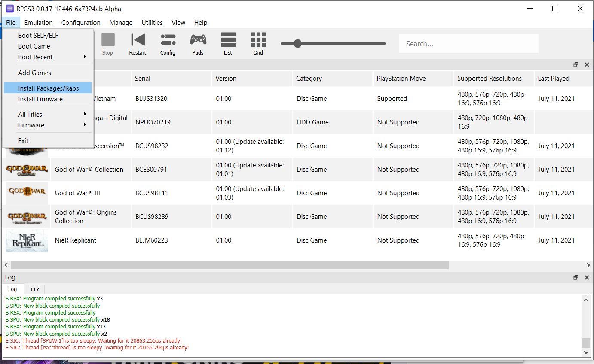This screenshot has height=364, width=594.
Task: Expand the Firmware submenu
Action: point(52,125)
